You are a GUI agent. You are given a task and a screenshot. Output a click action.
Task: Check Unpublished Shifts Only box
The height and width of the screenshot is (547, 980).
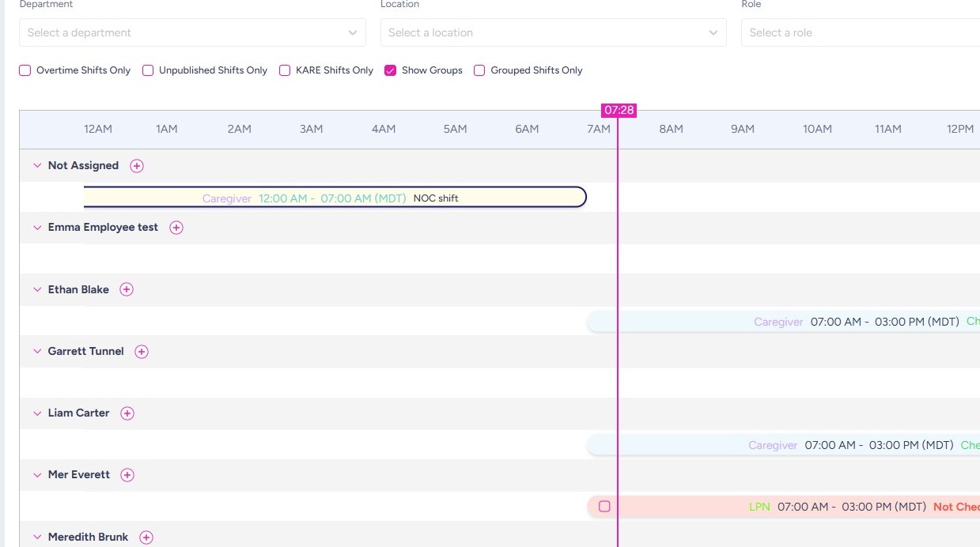coord(148,70)
